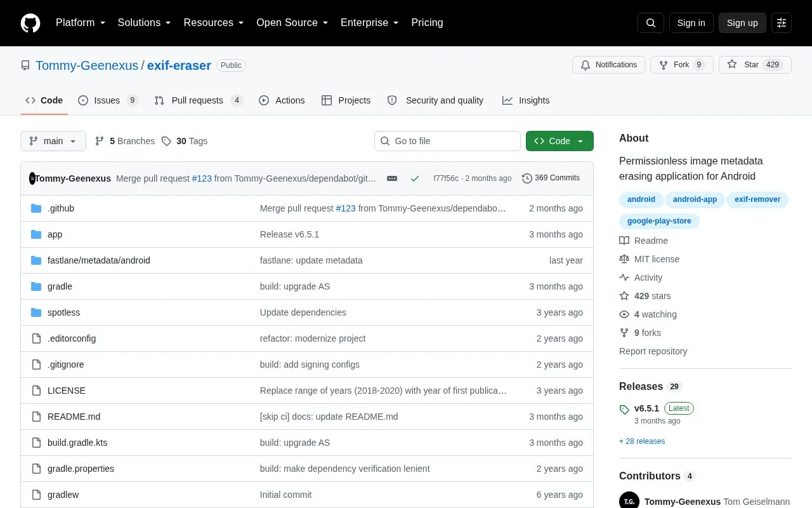Fork the exif-eraser repository
Image resolution: width=812 pixels, height=508 pixels.
[682, 65]
